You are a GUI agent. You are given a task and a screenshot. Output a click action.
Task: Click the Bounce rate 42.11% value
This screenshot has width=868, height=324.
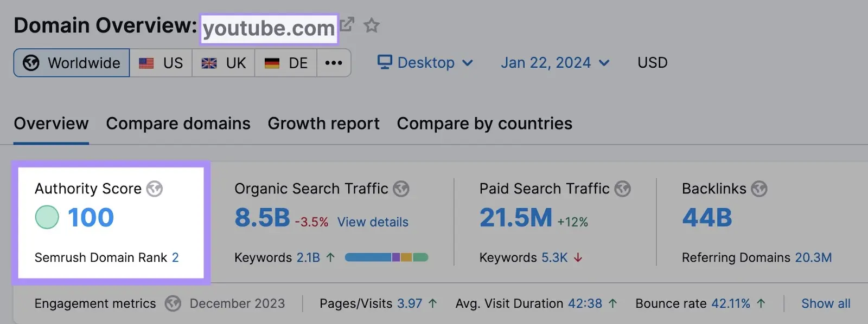click(x=731, y=303)
